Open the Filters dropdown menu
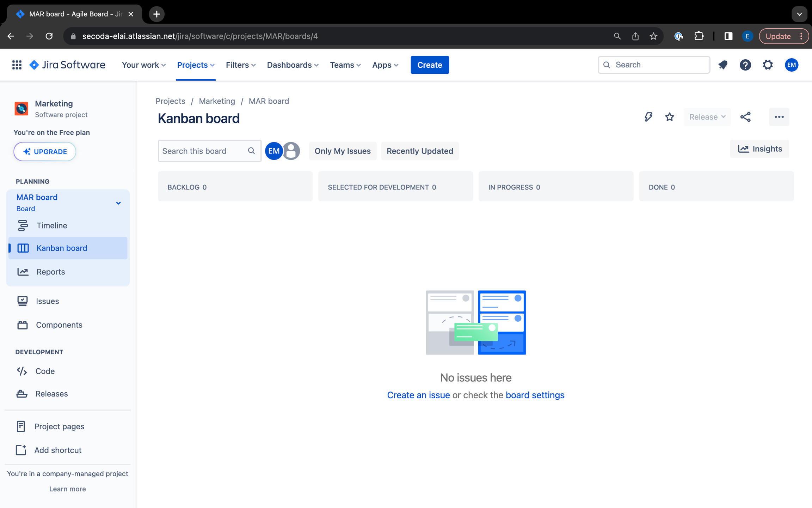The image size is (812, 508). (x=241, y=65)
